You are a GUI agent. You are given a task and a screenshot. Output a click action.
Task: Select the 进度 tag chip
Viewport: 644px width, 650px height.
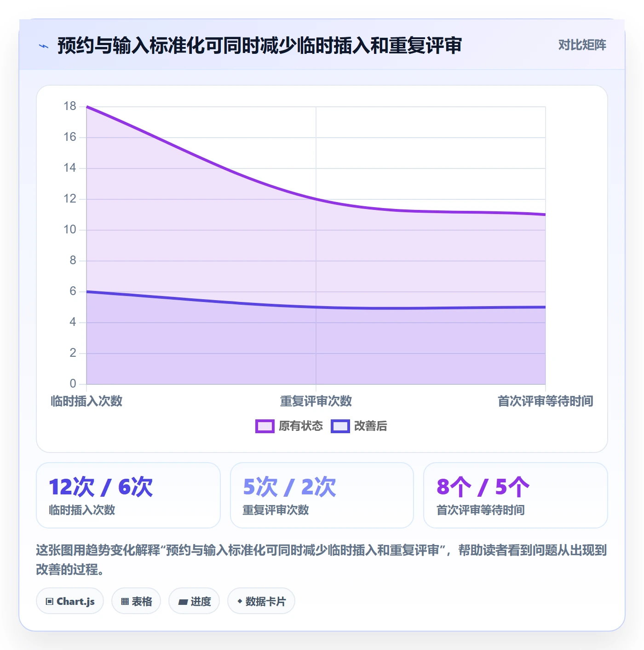[194, 601]
